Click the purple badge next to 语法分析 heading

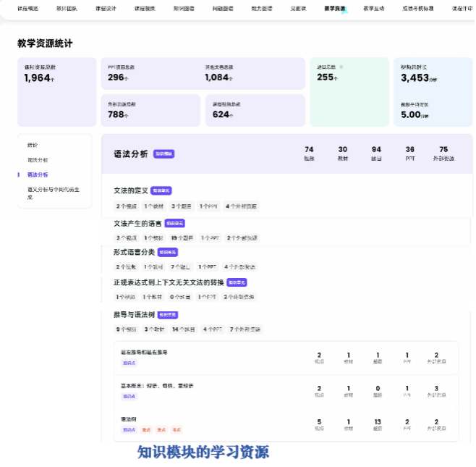point(163,153)
